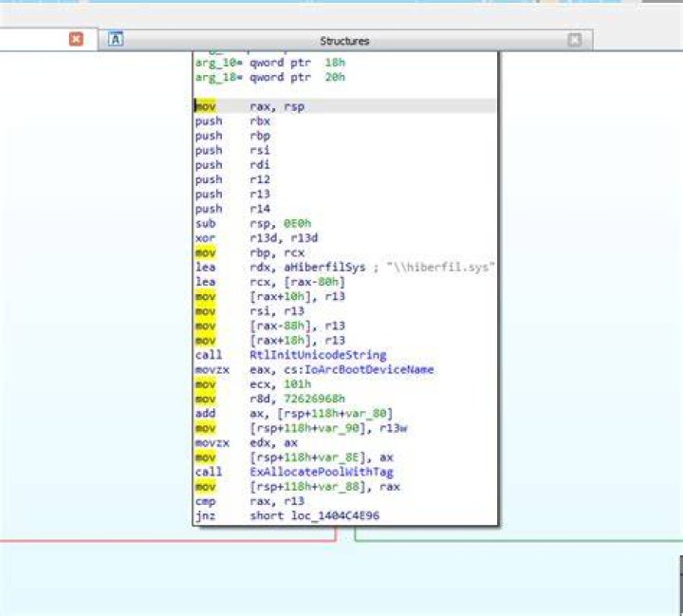Click the 'mov ecx, 101h' line

[253, 384]
